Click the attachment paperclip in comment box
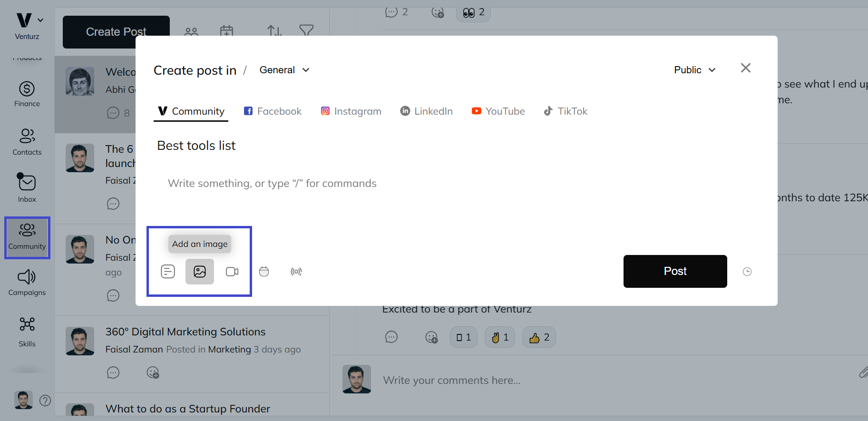The image size is (868, 421). tap(863, 372)
